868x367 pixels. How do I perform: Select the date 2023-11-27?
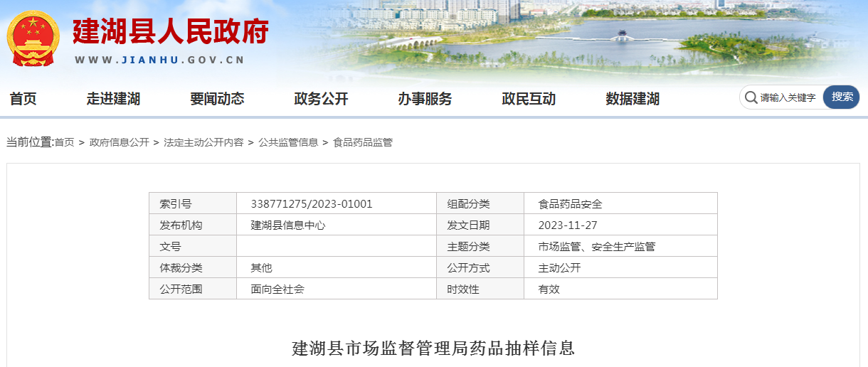click(x=568, y=225)
